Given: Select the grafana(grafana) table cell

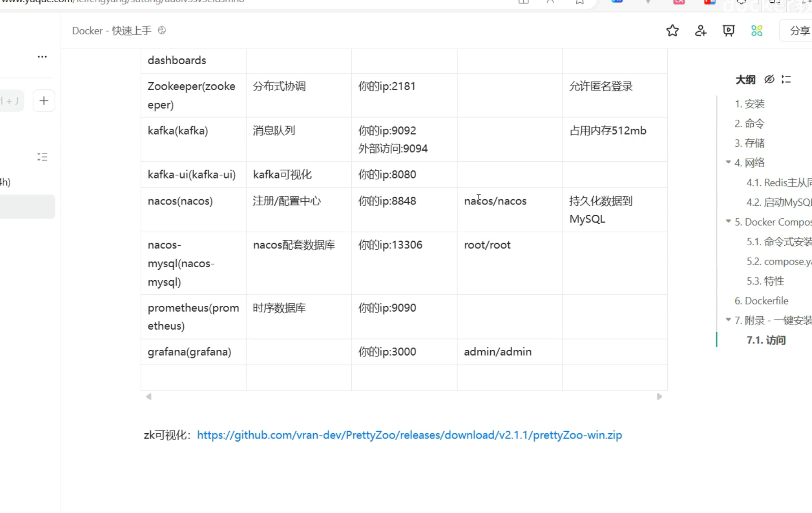Looking at the screenshot, I should pyautogui.click(x=194, y=352).
